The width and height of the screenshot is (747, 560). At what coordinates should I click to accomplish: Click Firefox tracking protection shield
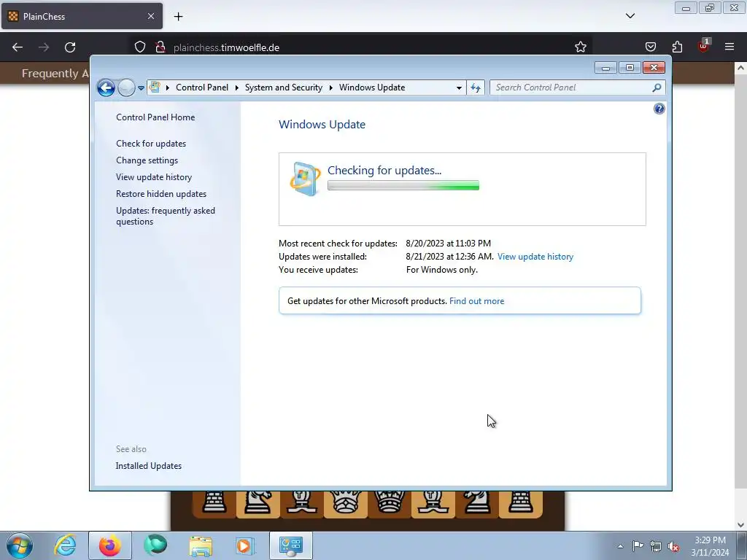pos(140,47)
